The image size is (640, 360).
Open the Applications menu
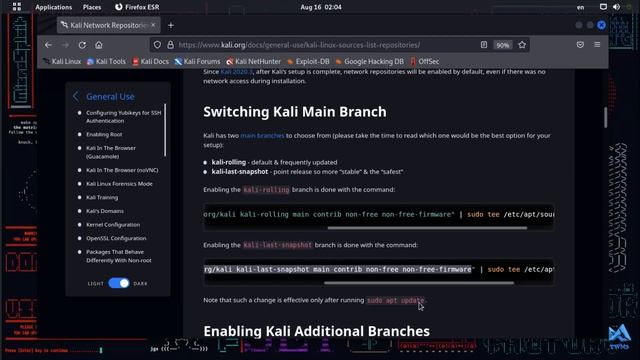(x=53, y=7)
